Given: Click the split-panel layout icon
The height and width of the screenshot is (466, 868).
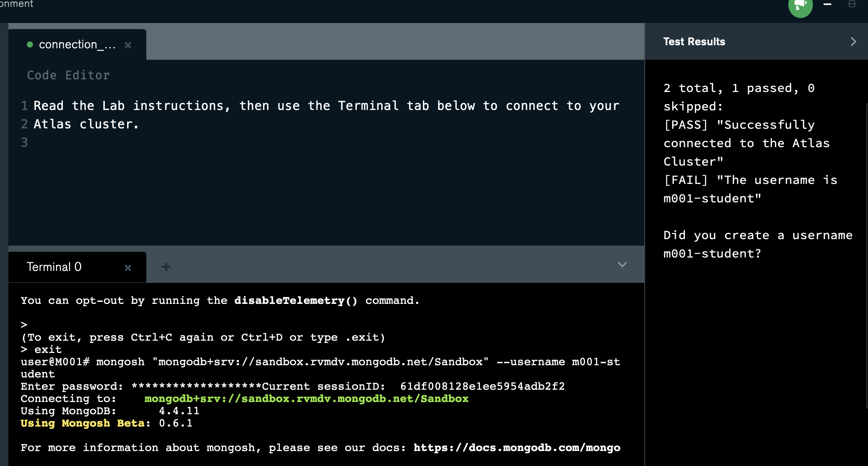Looking at the screenshot, I should 852,4.
